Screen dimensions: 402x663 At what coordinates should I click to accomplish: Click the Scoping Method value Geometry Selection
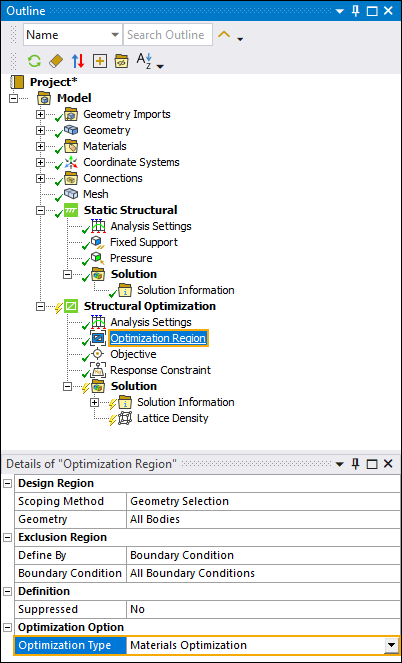pos(179,501)
